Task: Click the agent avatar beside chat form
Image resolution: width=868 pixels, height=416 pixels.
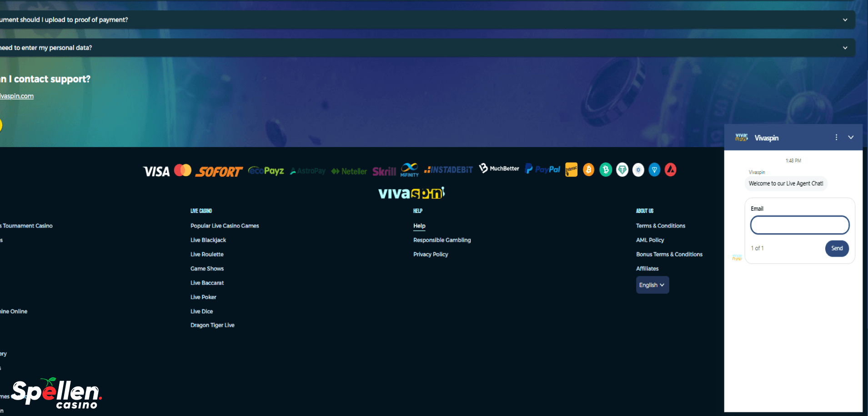Action: tap(737, 258)
